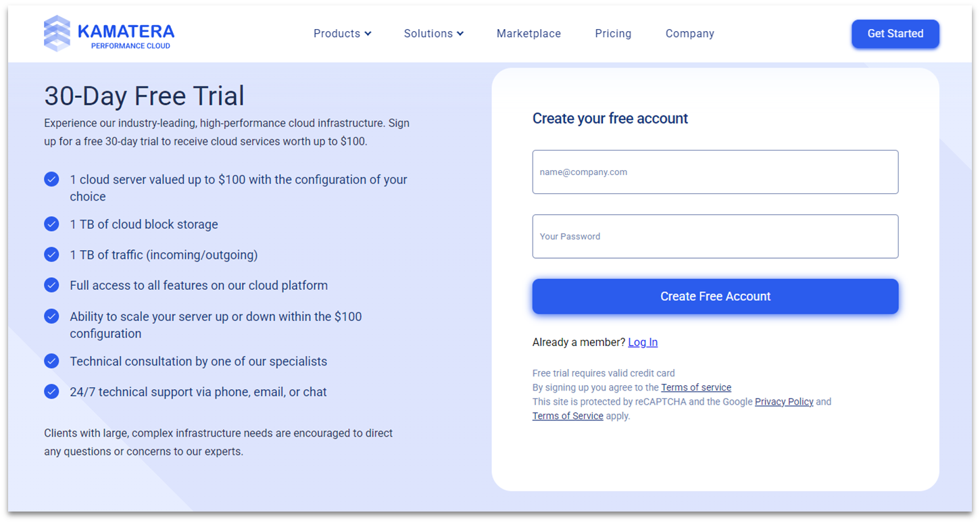Click the checkmark beside cloud server benefit
The image size is (980, 523).
click(x=51, y=179)
